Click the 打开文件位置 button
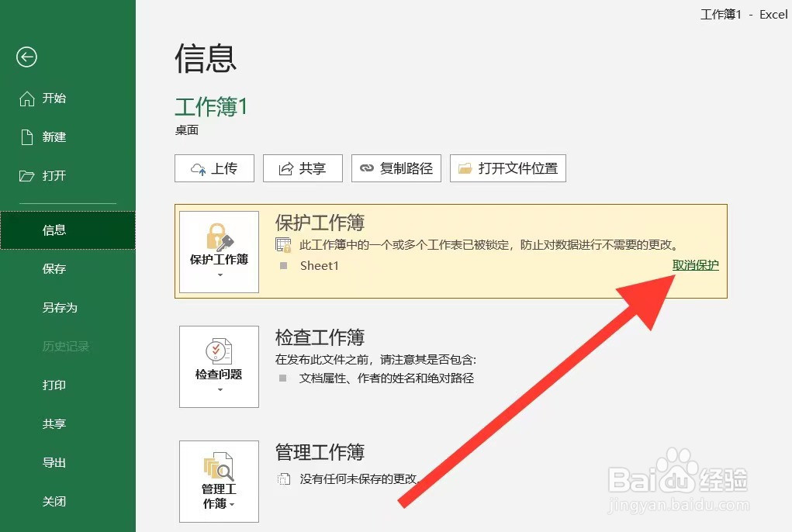792x532 pixels. (508, 168)
